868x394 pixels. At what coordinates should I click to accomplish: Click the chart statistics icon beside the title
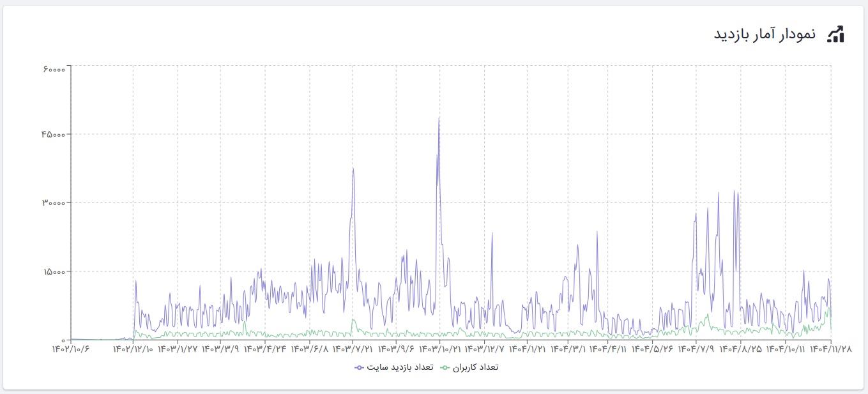pos(835,34)
